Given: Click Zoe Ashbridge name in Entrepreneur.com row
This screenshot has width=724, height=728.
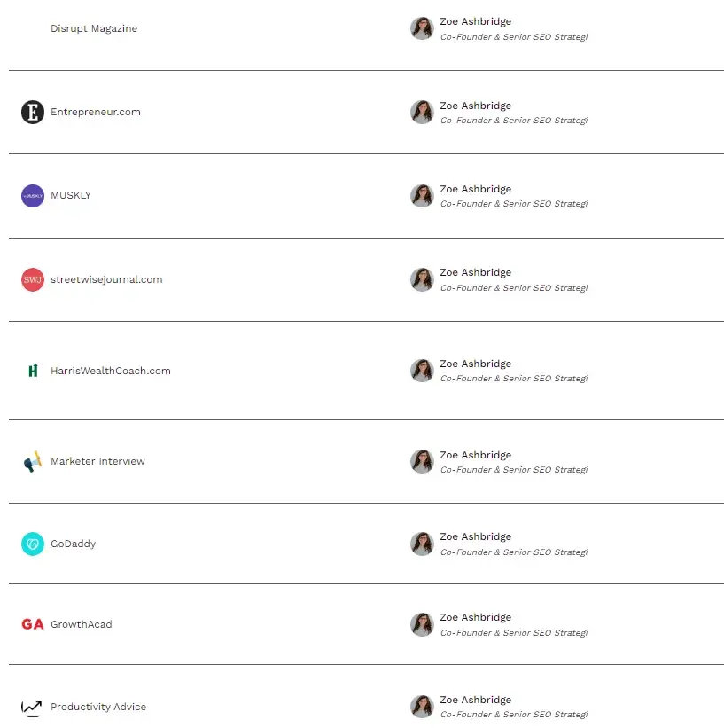Looking at the screenshot, I should (x=475, y=106).
